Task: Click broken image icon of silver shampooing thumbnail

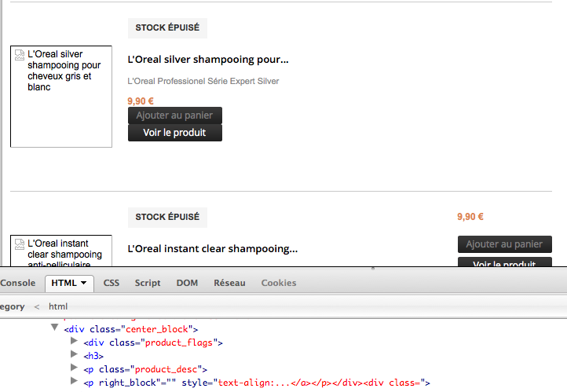Action: point(20,55)
